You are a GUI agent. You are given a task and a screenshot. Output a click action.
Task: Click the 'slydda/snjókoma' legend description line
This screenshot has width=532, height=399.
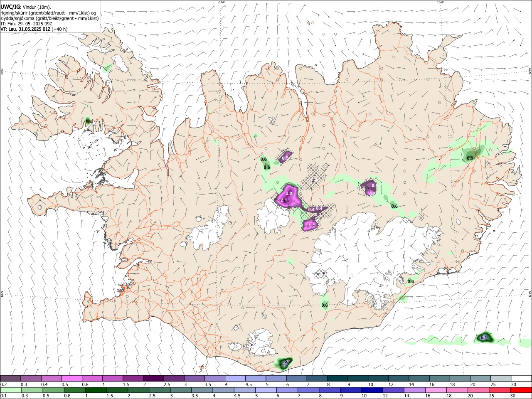pyautogui.click(x=49, y=18)
